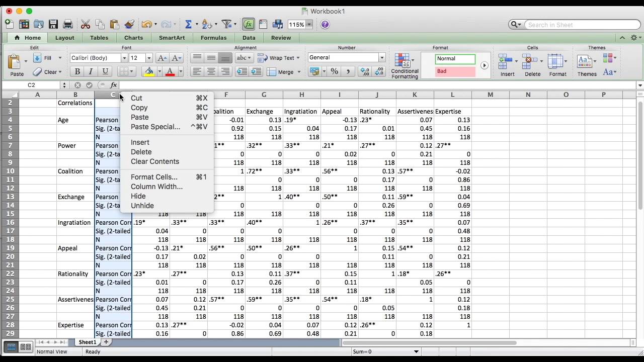
Task: Toggle align text left
Action: pyautogui.click(x=197, y=72)
